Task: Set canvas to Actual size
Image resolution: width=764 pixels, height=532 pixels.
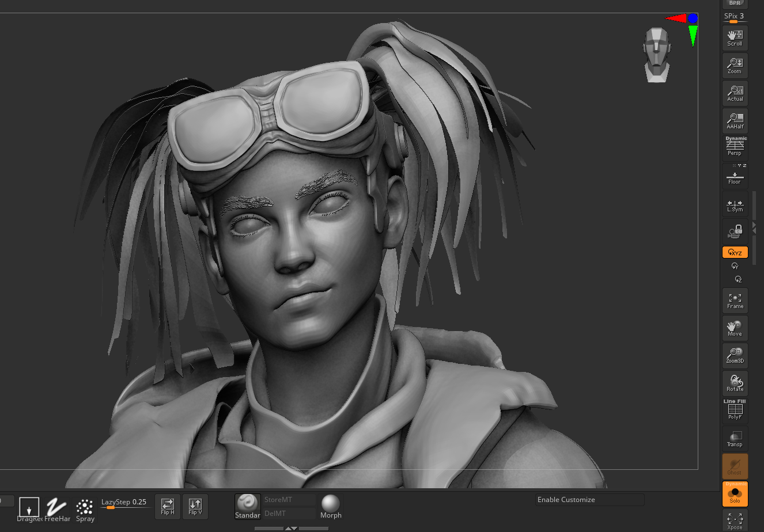Action: click(735, 93)
